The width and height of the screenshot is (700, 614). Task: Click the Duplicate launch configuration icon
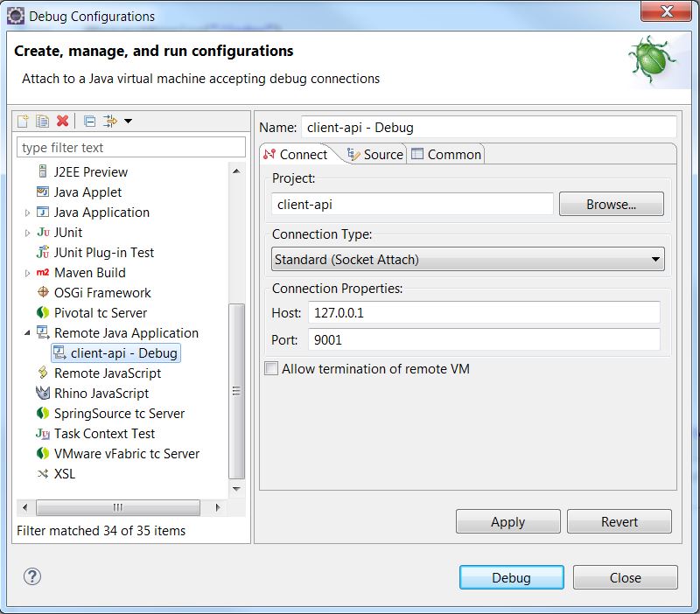[x=42, y=121]
